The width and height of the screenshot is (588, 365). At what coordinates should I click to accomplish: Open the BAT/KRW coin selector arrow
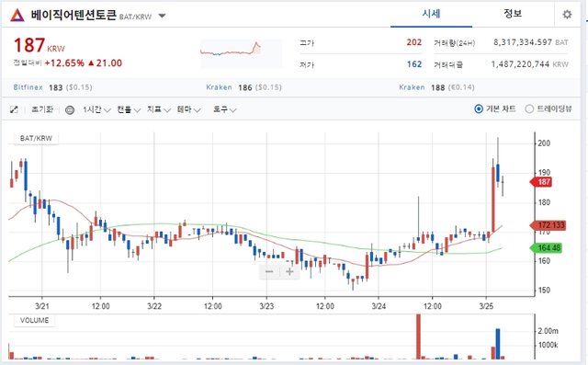click(x=162, y=17)
